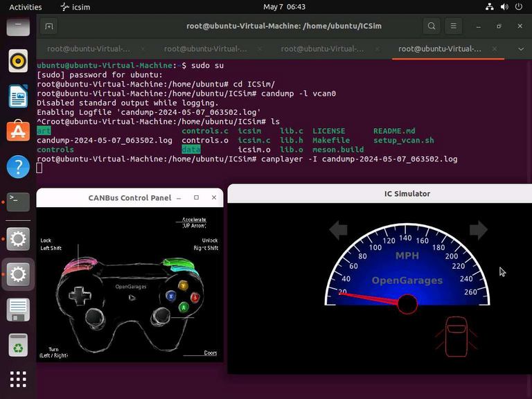Screen dimensions: 532x399
Task: Open terminal search magnifier icon
Action: [x=432, y=26]
